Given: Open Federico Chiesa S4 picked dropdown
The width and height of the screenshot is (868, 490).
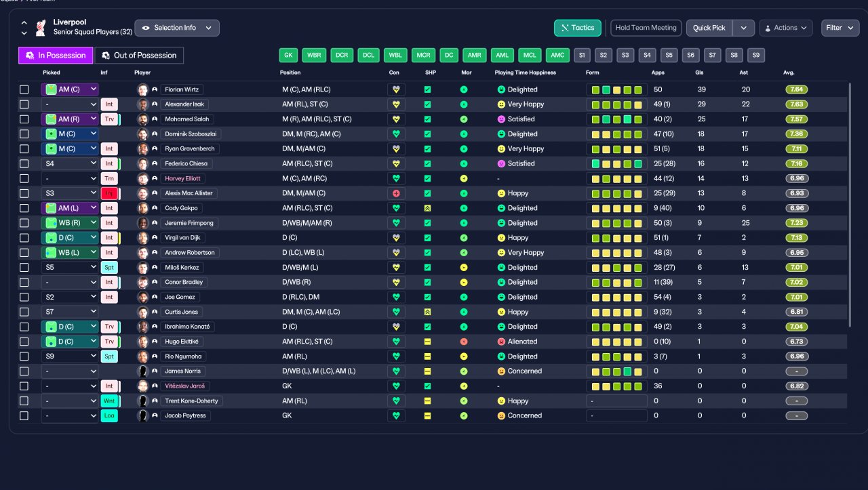Looking at the screenshot, I should pyautogui.click(x=70, y=163).
